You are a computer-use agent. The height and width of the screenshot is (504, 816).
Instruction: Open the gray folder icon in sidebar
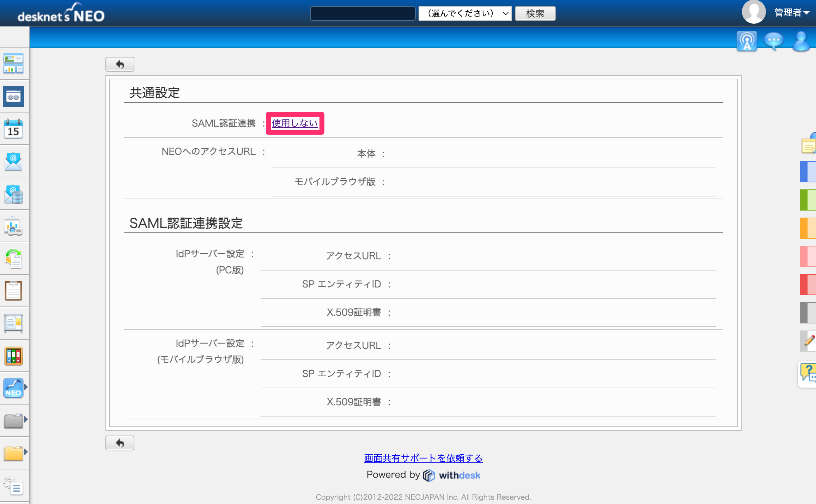[x=13, y=420]
